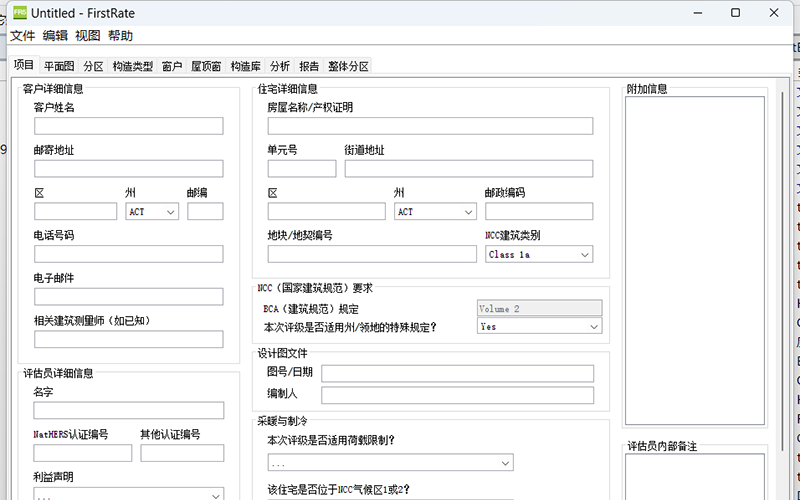The image size is (800, 500).
Task: Click the FirstRate app icon in title bar
Action: point(20,13)
